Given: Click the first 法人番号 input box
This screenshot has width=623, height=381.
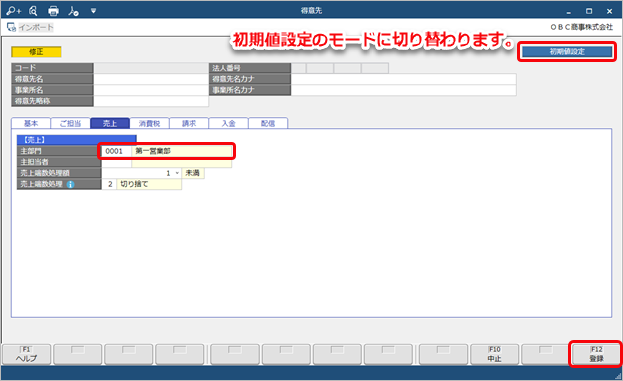Looking at the screenshot, I should point(298,68).
